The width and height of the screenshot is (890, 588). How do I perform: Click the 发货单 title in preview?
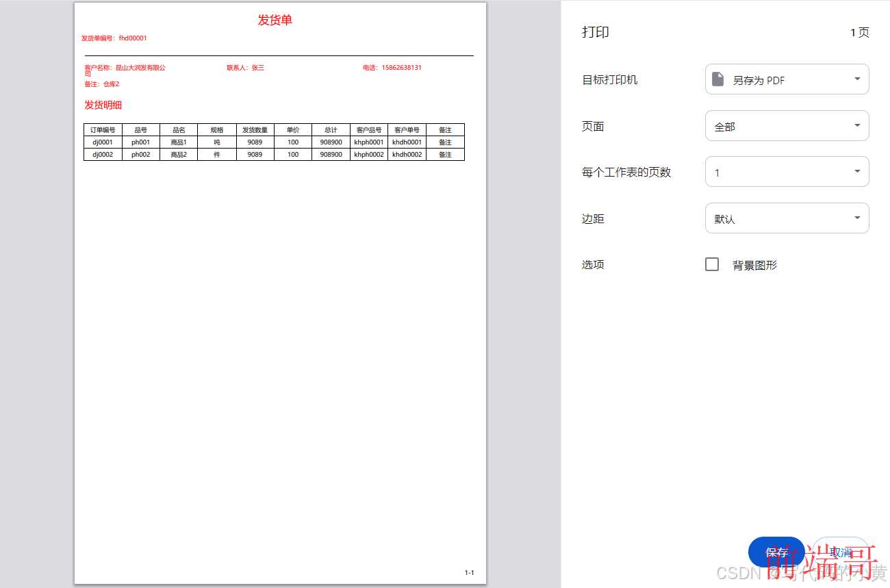[x=275, y=21]
